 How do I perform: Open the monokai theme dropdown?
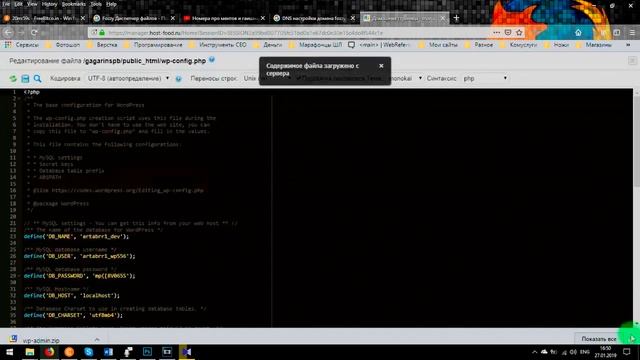[x=405, y=78]
